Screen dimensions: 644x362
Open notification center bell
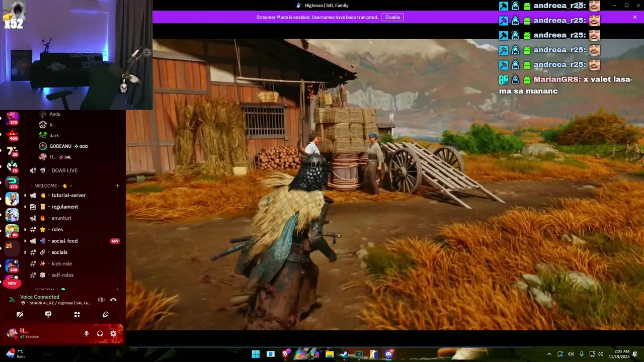635,354
